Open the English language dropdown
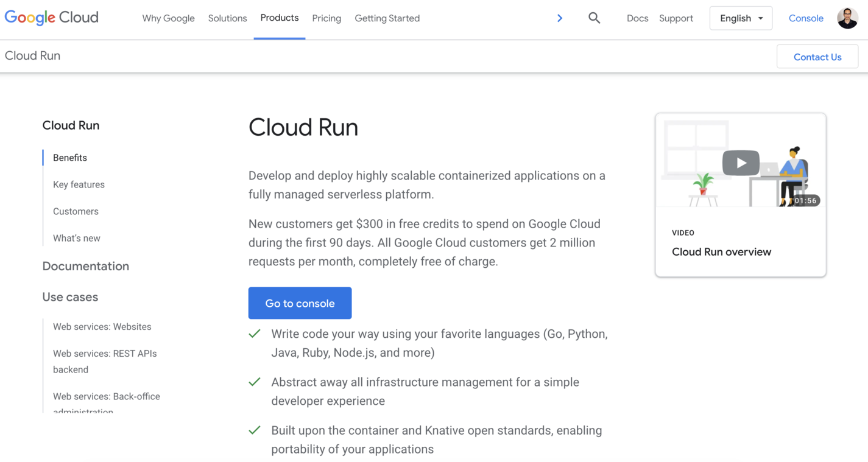Screen dimensions: 868x462 741,18
